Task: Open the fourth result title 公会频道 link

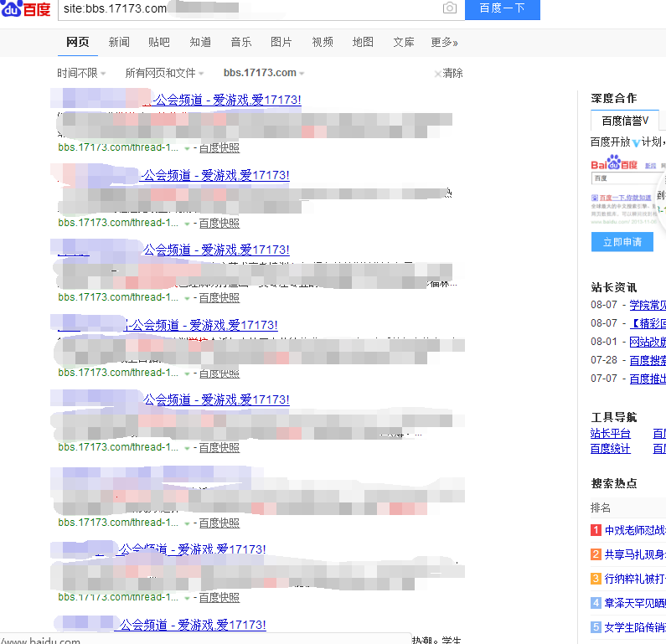Action: 203,325
